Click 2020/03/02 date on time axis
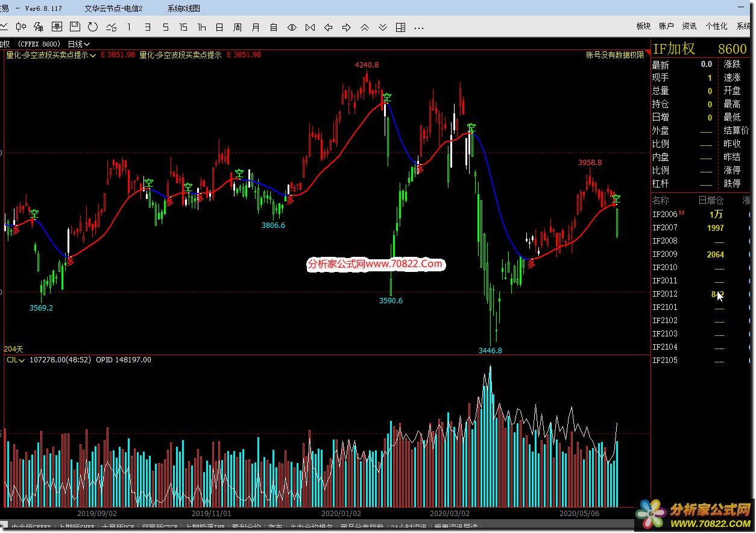 click(449, 513)
